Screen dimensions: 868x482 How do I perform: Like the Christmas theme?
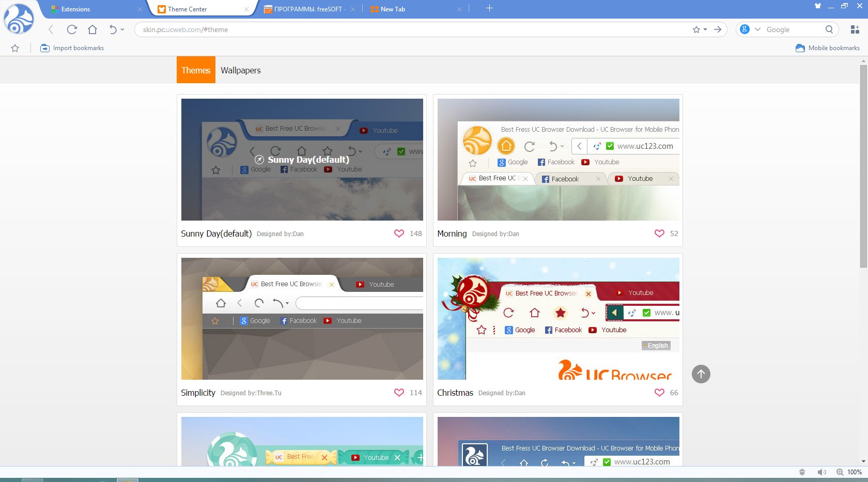pyautogui.click(x=659, y=393)
